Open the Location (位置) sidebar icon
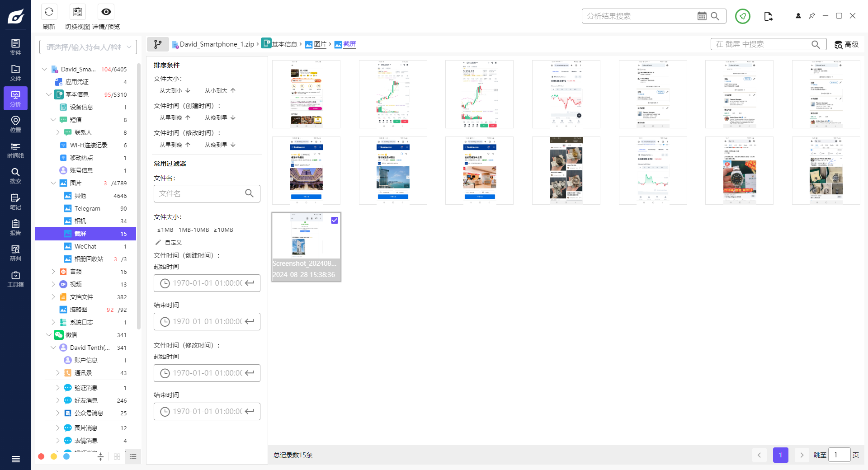Viewport: 868px width, 470px height. (x=15, y=124)
